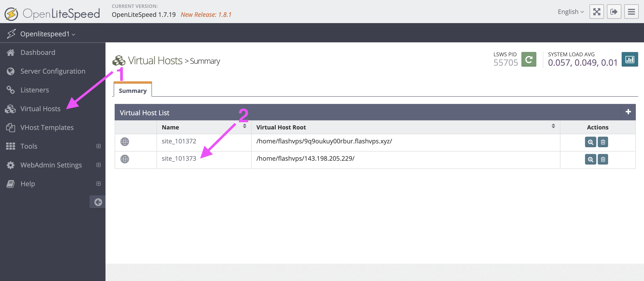This screenshot has width=644, height=281.
Task: Open the real-time stats chart icon
Action: click(630, 59)
